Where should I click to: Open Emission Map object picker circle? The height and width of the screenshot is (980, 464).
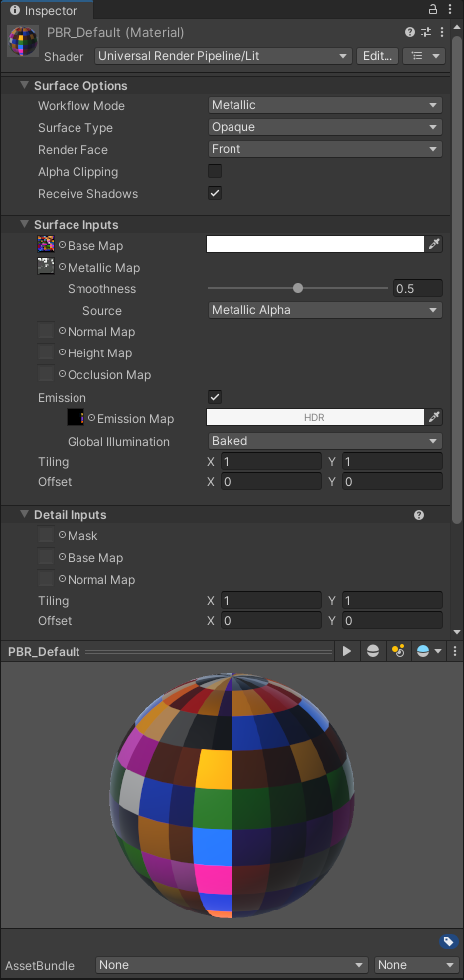pos(92,417)
